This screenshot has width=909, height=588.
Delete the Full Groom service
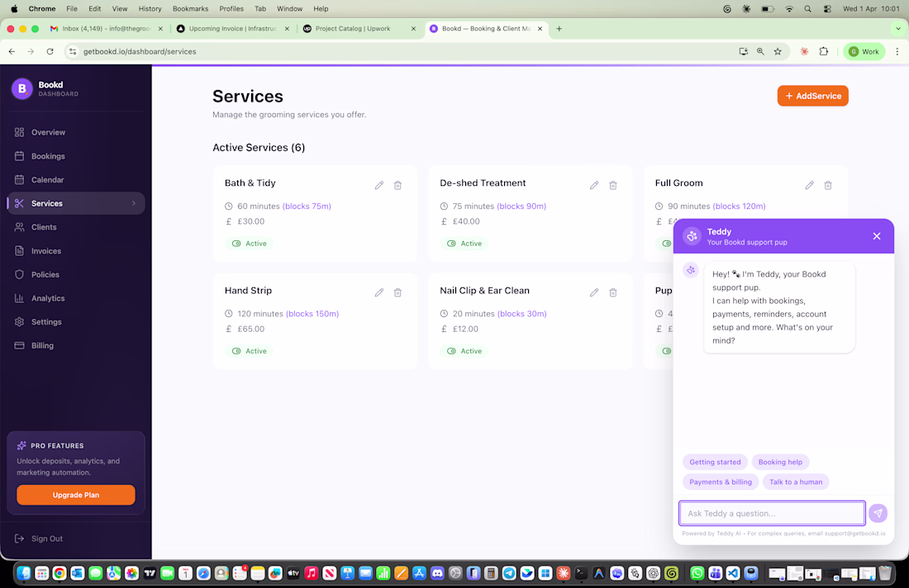828,185
